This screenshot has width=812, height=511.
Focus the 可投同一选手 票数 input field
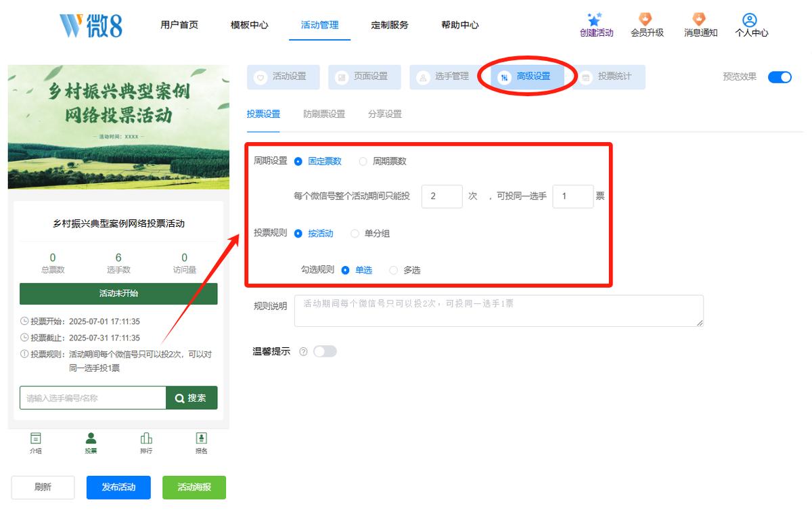[x=573, y=197]
